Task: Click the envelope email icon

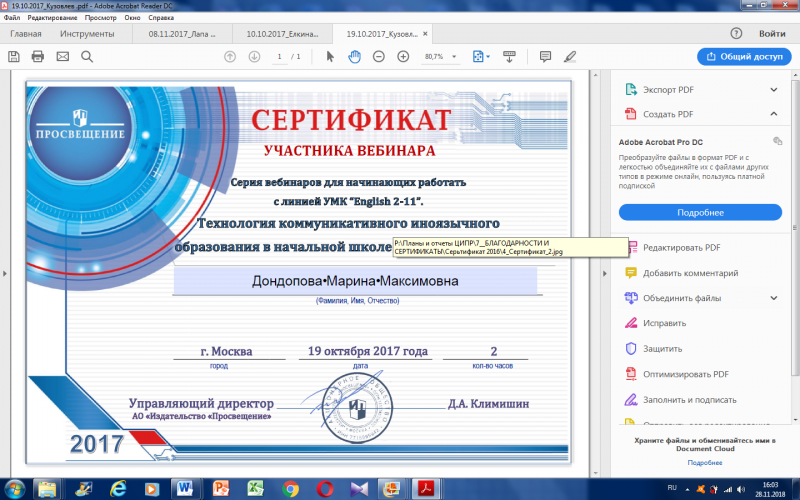Action: (63, 57)
